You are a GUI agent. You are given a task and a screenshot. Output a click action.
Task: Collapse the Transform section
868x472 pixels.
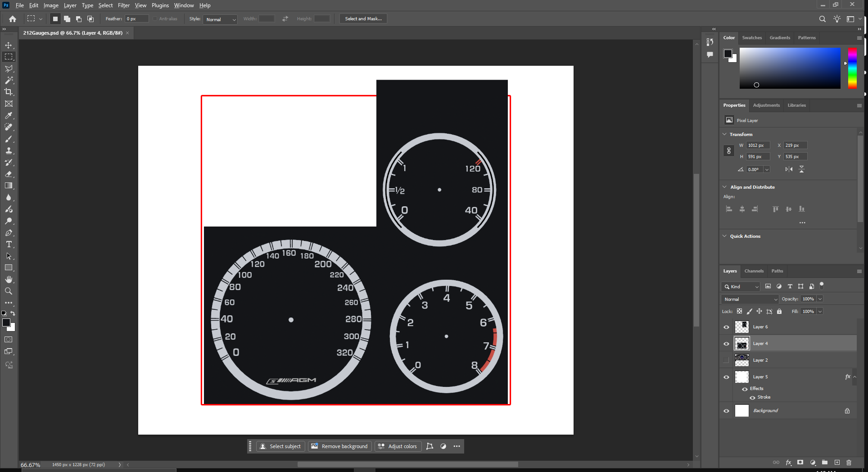(724, 134)
